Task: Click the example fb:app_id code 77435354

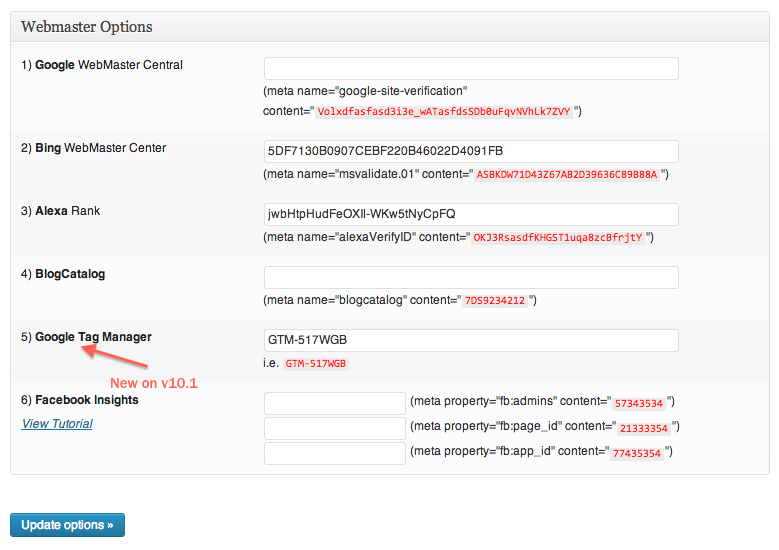Action: 637,453
